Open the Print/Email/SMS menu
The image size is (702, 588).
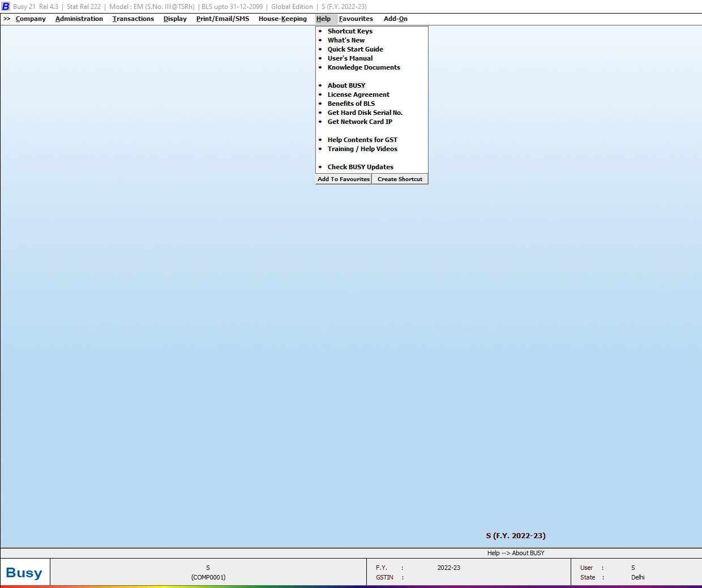(222, 19)
